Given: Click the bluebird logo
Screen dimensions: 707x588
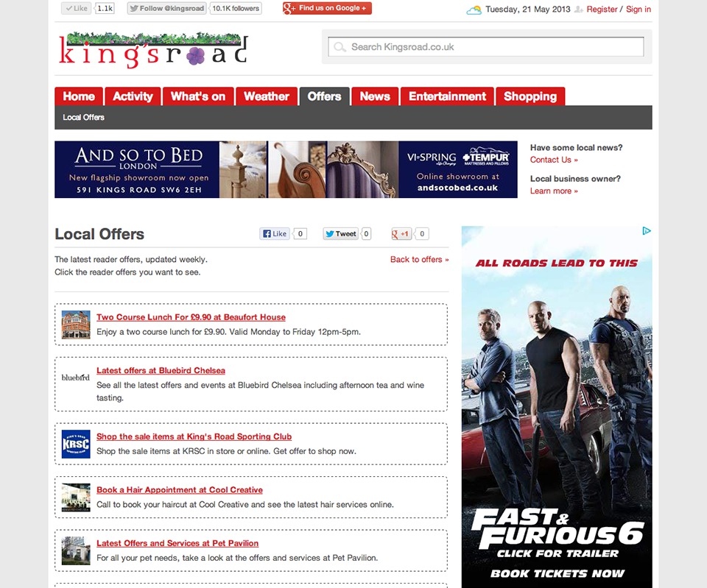Looking at the screenshot, I should [76, 377].
